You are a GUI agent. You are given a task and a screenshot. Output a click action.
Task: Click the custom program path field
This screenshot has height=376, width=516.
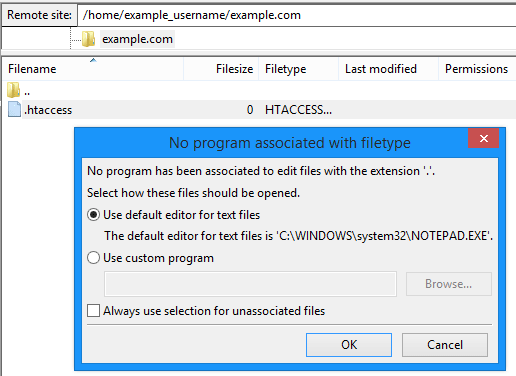(250, 284)
